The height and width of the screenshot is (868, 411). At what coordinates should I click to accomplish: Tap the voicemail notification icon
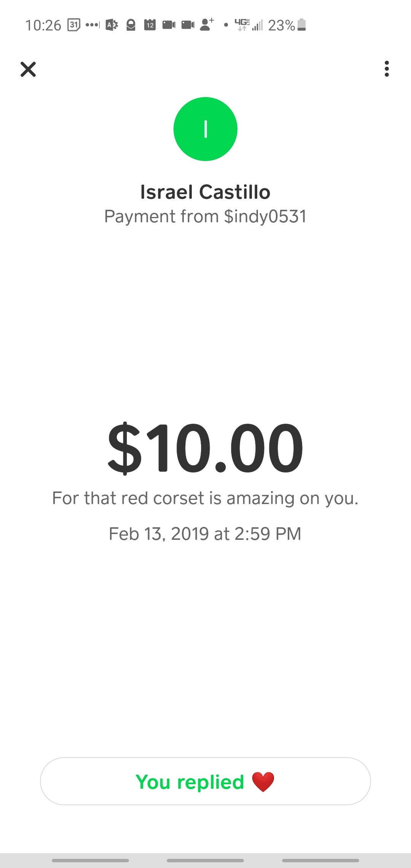tap(92, 25)
